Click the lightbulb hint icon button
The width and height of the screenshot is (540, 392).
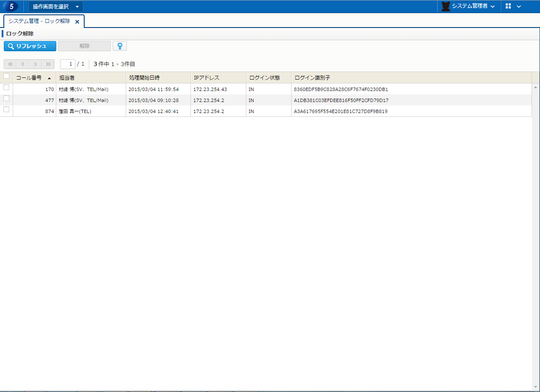coord(120,46)
